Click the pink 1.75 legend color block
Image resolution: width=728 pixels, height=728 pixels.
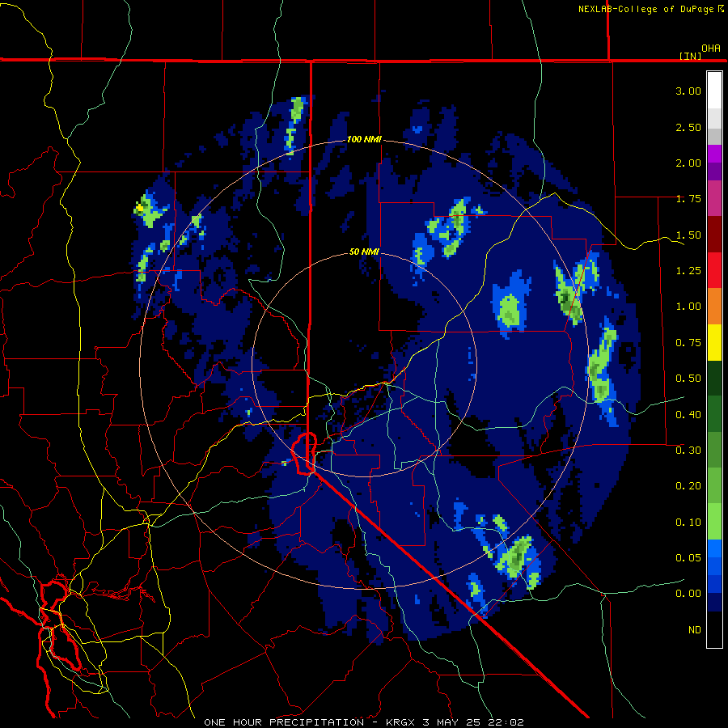(714, 198)
